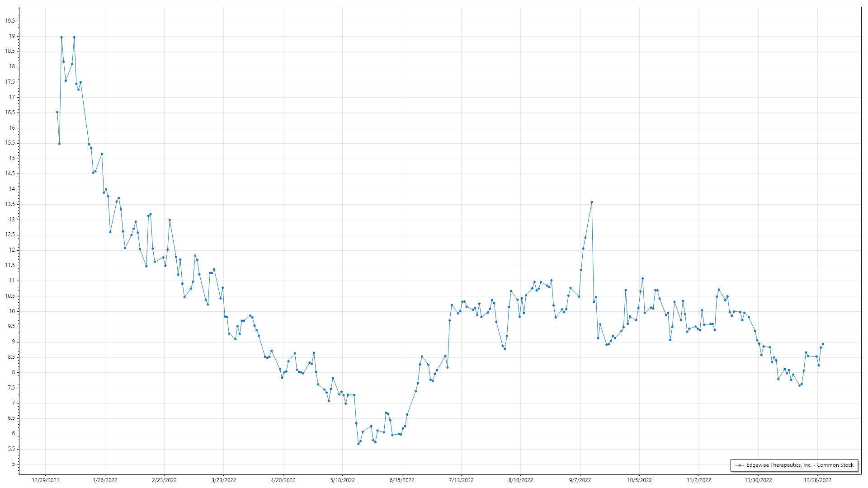Click the 19.5 y-axis label

point(10,21)
